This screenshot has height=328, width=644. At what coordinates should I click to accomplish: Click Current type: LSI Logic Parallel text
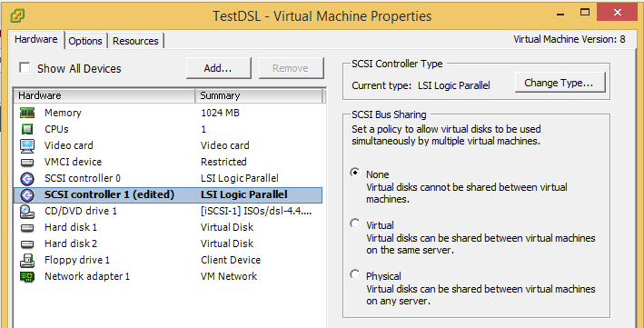pos(421,86)
